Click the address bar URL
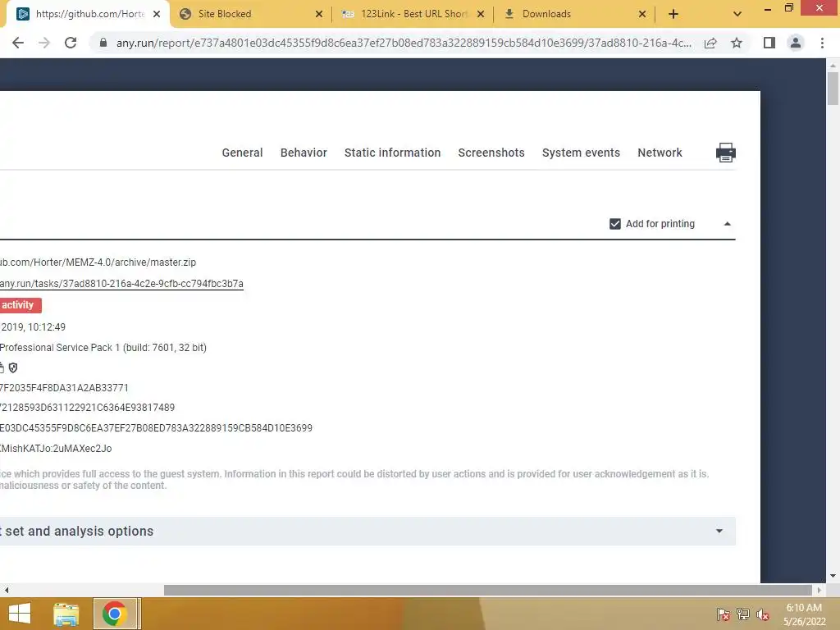840x630 pixels. click(x=404, y=43)
